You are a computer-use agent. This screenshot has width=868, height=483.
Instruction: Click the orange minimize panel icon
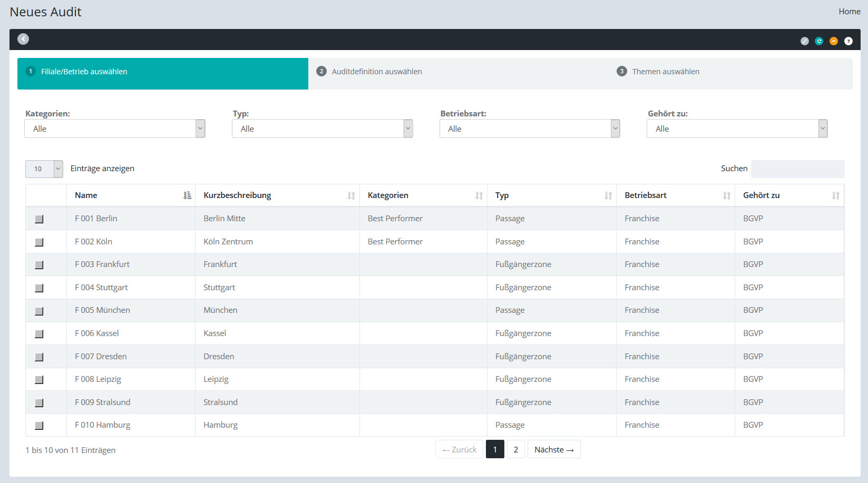[834, 41]
